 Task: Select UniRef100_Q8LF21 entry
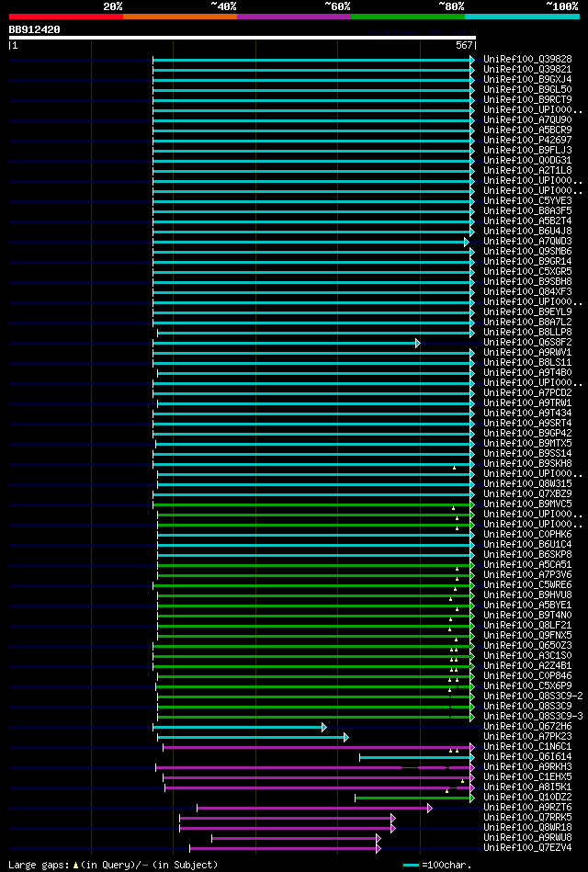coord(527,625)
